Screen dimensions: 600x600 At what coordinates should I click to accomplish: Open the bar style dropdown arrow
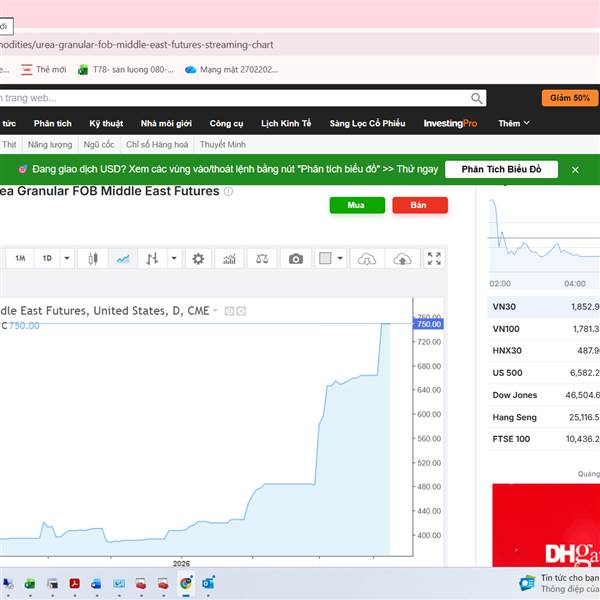(x=174, y=259)
